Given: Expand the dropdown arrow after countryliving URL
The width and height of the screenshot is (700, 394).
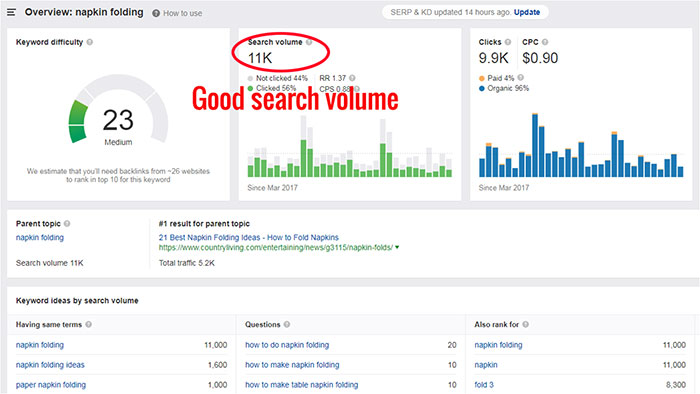Looking at the screenshot, I should coord(397,247).
